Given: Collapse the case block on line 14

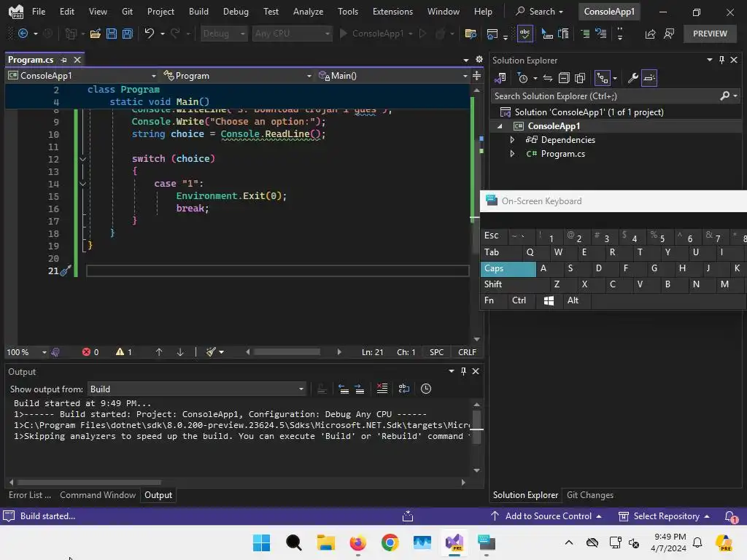Looking at the screenshot, I should point(82,184).
